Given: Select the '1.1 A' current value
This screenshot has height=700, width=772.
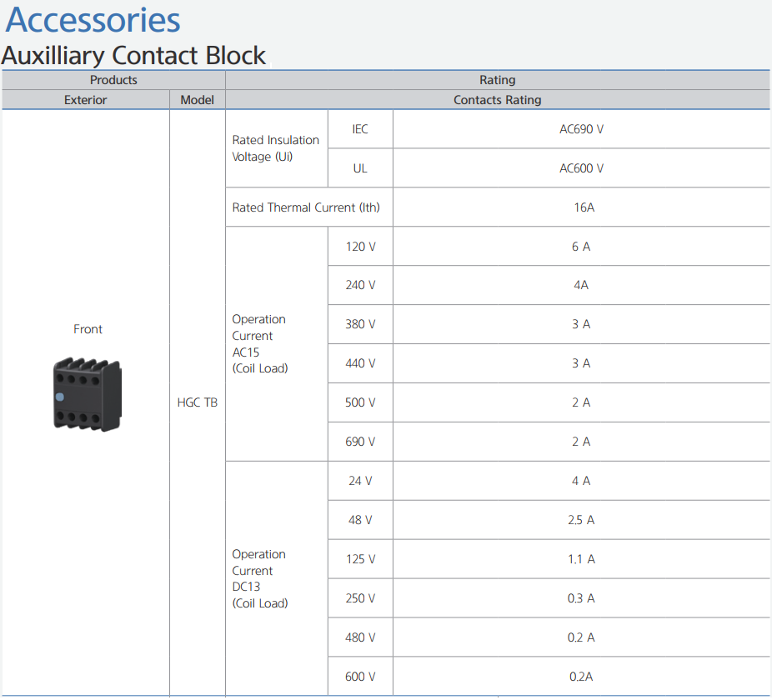Looking at the screenshot, I should (x=581, y=558).
